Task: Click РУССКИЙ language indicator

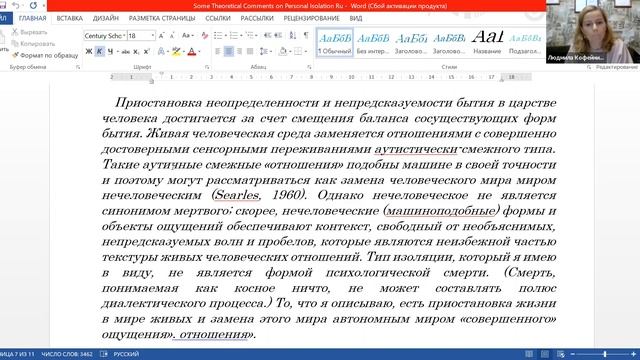Action: click(x=126, y=354)
